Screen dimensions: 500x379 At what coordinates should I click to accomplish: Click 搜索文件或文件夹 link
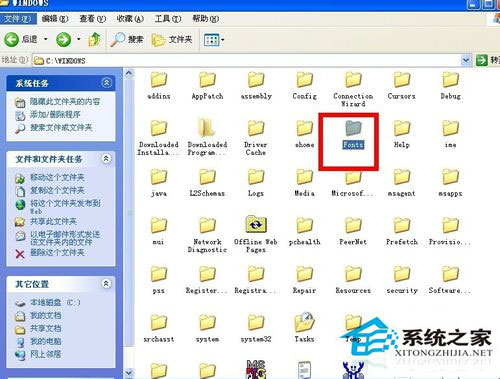click(61, 127)
